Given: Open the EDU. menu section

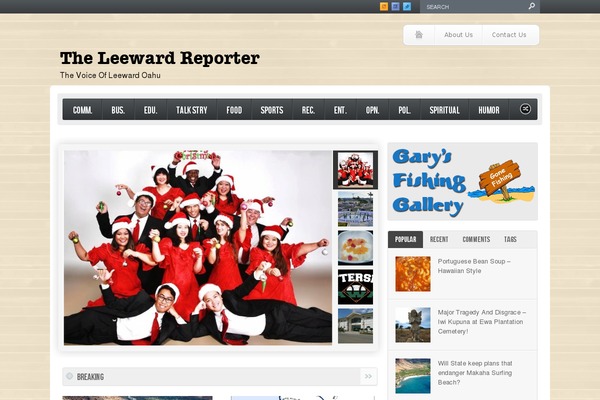Looking at the screenshot, I should tap(151, 110).
